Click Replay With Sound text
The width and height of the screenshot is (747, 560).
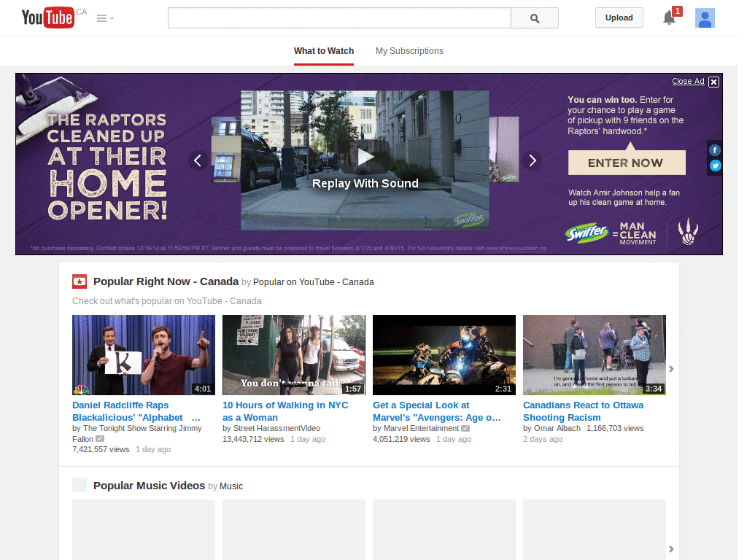coord(365,183)
